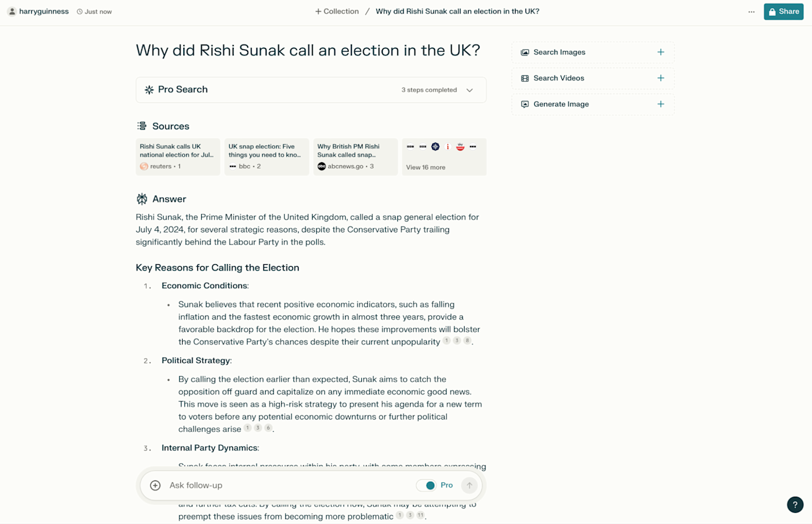
Task: Open the help question mark button
Action: (795, 505)
